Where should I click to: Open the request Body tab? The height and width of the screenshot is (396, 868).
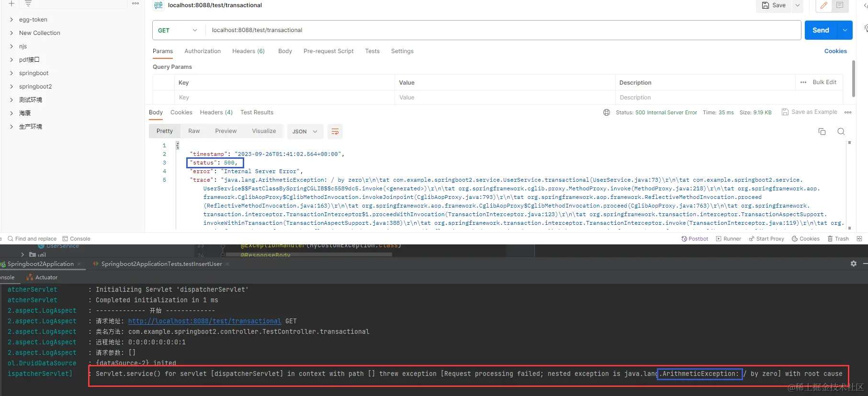[x=285, y=51]
